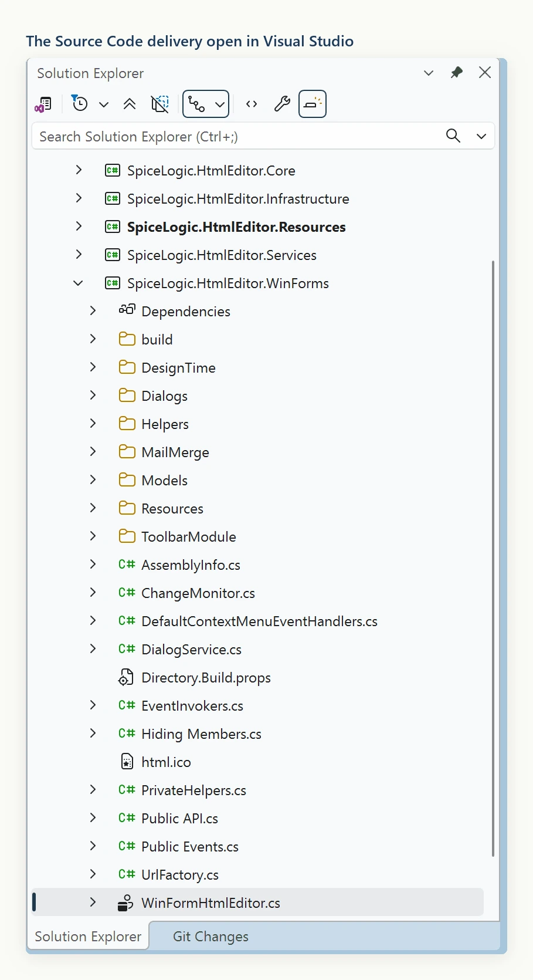Expand the WinFormHtmlEditor.cs node arrow
This screenshot has width=533, height=980.
[93, 903]
